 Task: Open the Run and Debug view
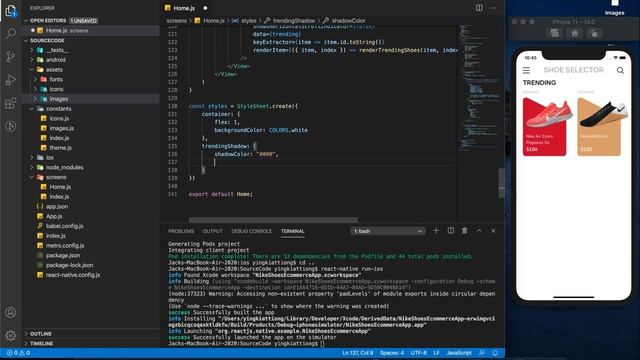11,80
